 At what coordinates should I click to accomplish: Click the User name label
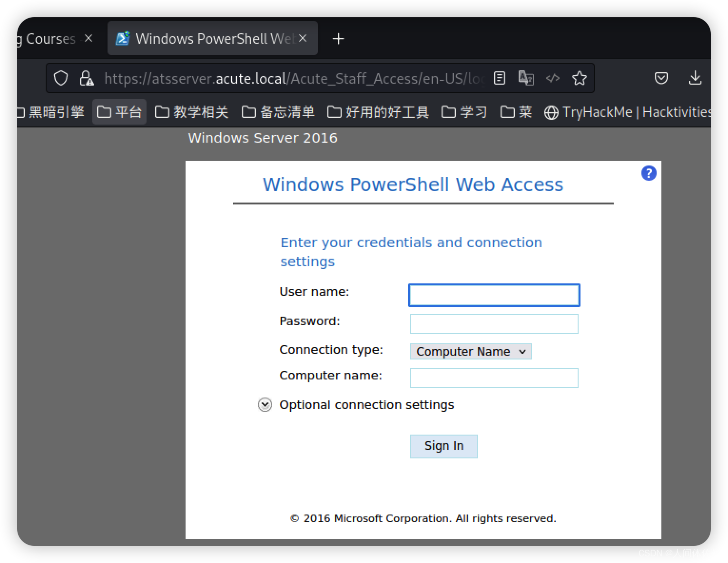[314, 291]
